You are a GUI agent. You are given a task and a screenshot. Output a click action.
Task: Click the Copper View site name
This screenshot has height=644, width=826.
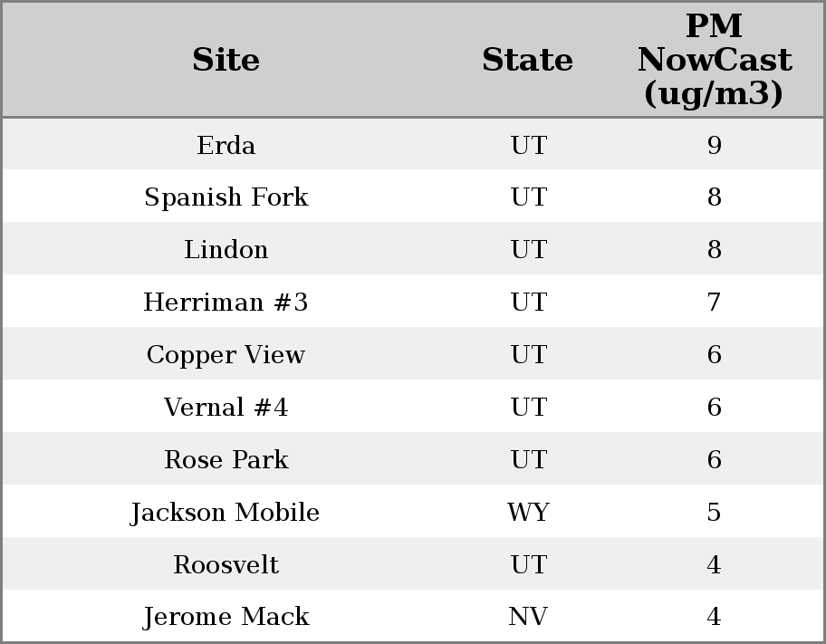click(x=226, y=355)
